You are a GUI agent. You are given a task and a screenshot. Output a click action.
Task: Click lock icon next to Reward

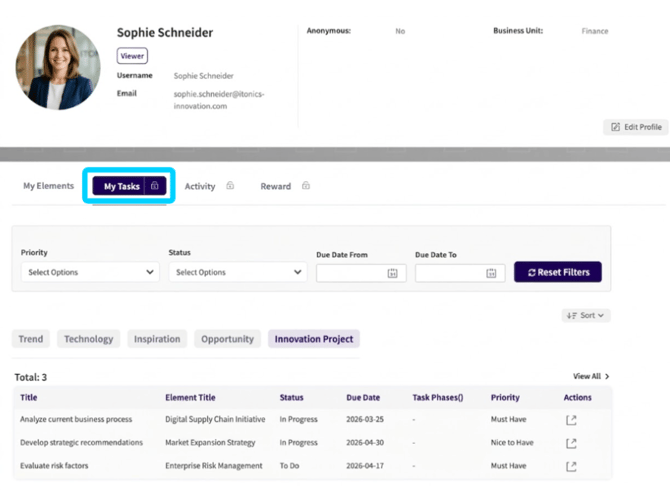[306, 185]
